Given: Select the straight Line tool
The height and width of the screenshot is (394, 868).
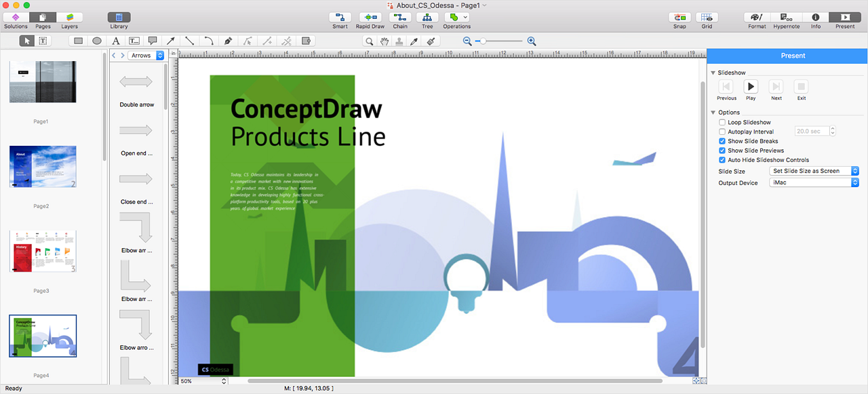Looking at the screenshot, I should click(x=190, y=41).
